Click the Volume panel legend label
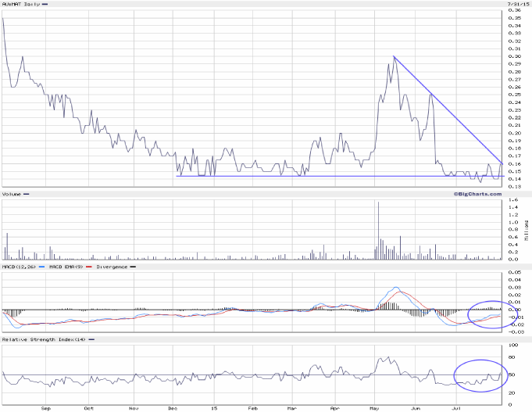Image resolution: width=532 pixels, height=412 pixels. 12,195
